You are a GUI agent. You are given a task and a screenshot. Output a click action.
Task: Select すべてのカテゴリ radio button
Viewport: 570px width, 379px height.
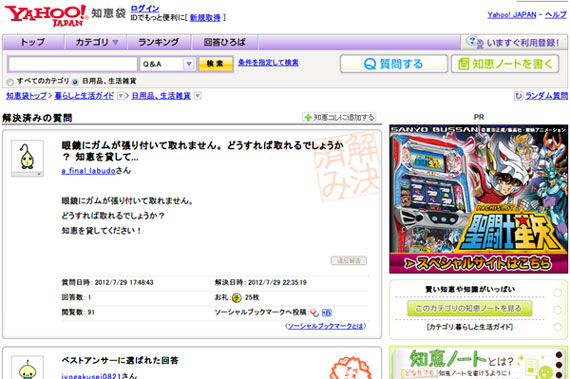click(x=10, y=82)
